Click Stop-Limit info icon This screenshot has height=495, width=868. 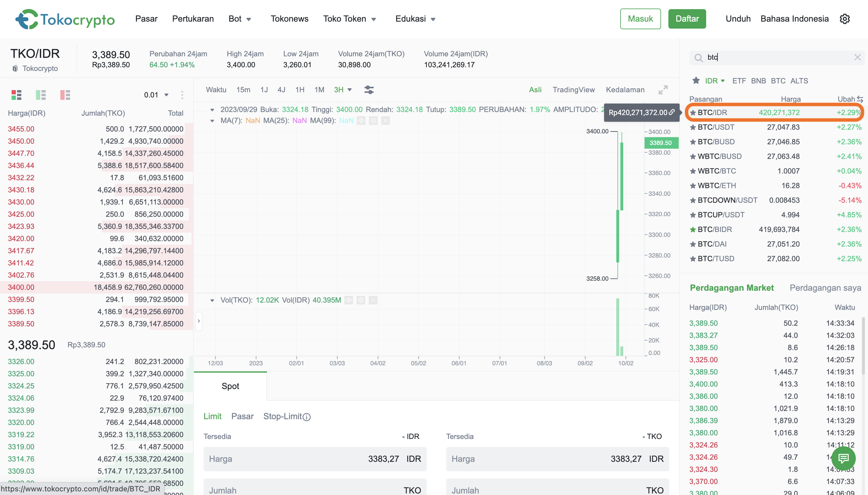(307, 417)
